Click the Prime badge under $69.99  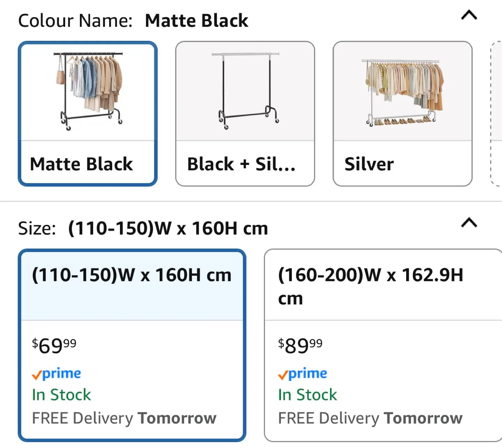pos(56,373)
